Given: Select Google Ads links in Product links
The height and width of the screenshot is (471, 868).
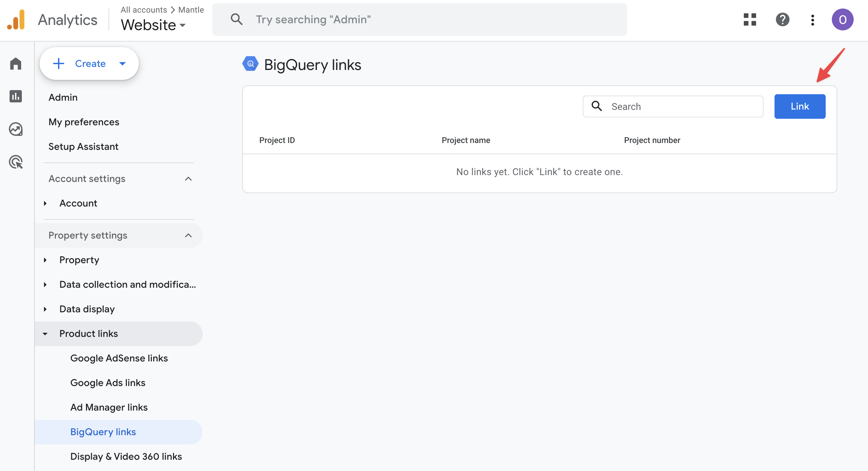Looking at the screenshot, I should tap(108, 383).
